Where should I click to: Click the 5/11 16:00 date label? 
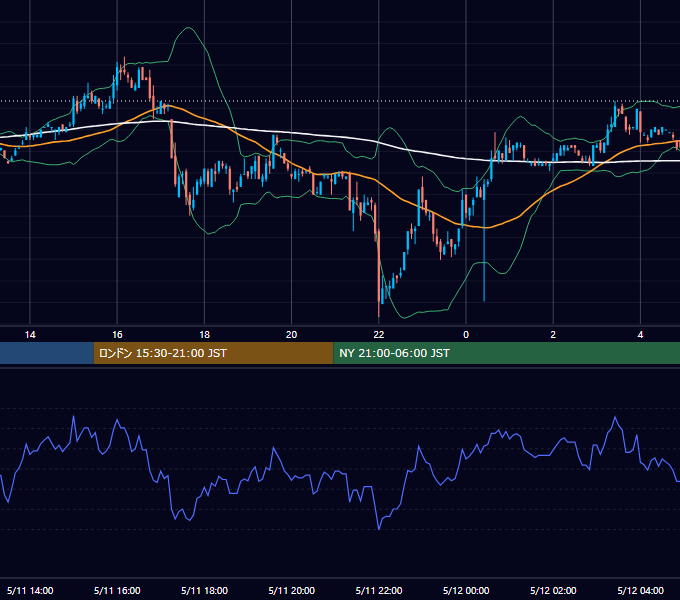117,590
